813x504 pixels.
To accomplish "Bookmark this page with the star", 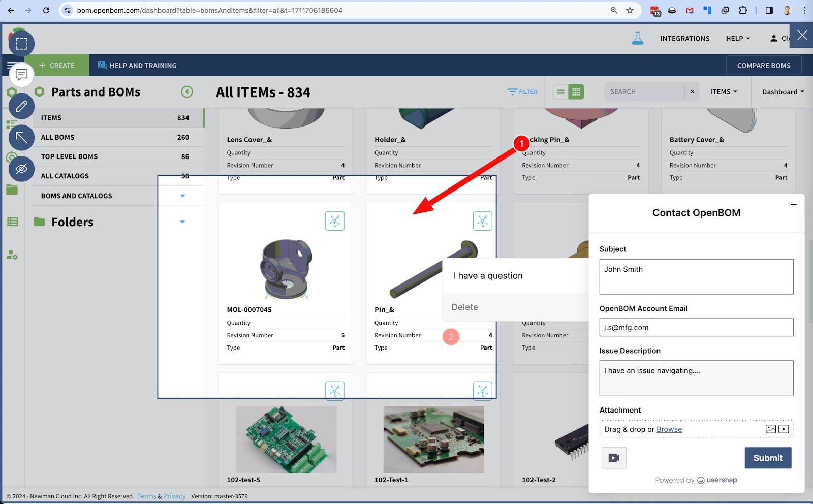I will coord(630,10).
